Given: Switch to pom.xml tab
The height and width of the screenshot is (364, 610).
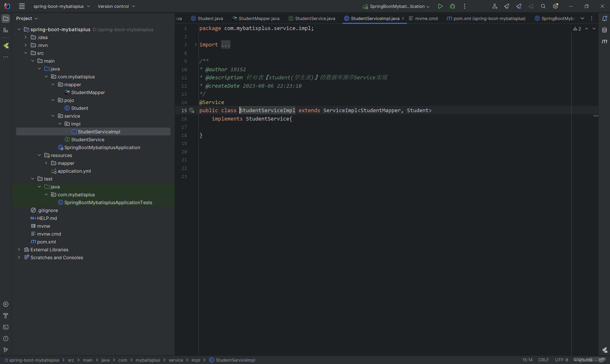Looking at the screenshot, I should (486, 18).
